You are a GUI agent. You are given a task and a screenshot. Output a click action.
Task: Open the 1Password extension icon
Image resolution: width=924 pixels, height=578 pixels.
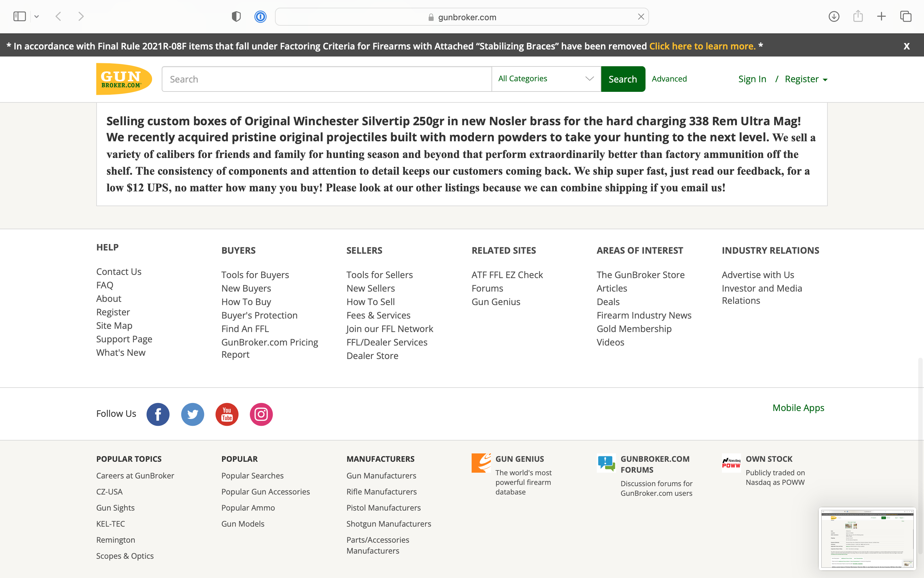click(x=261, y=16)
